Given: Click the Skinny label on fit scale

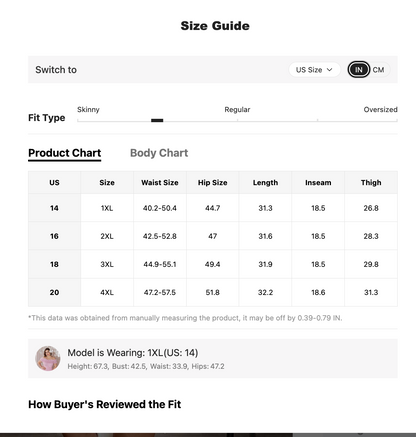Looking at the screenshot, I should (x=88, y=110).
